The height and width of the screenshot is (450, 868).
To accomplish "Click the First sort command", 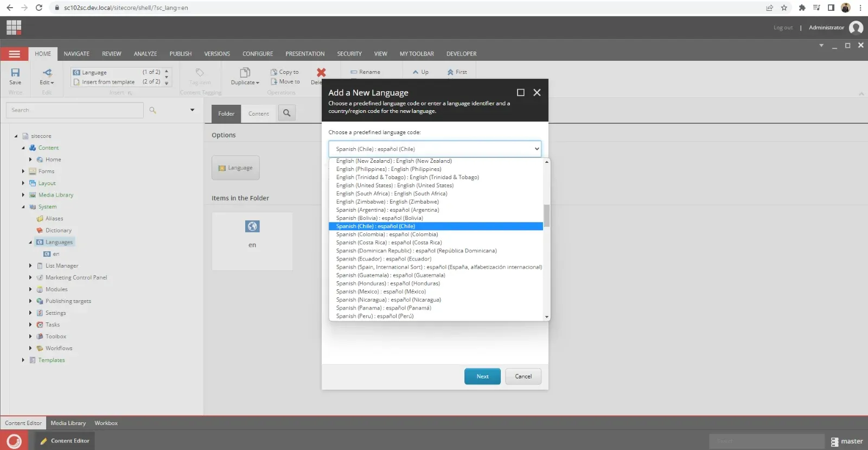I will [457, 72].
